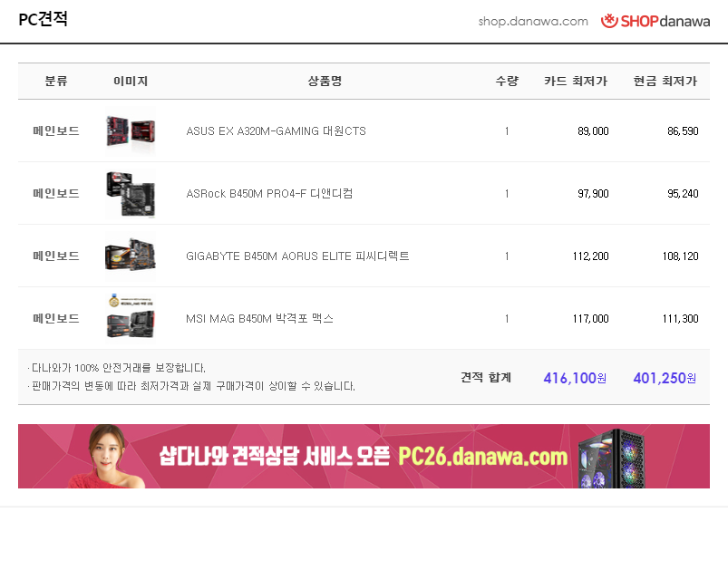728x570 pixels.
Task: Click the 분류 column header
Action: (56, 82)
